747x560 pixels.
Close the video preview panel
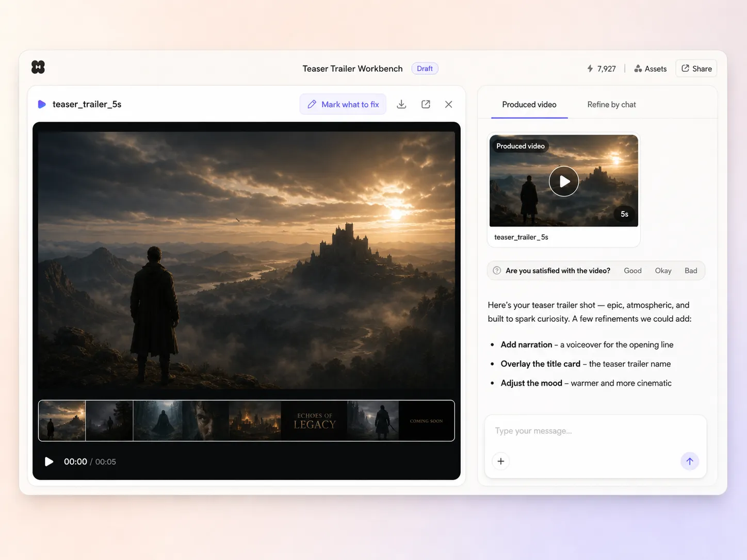449,104
